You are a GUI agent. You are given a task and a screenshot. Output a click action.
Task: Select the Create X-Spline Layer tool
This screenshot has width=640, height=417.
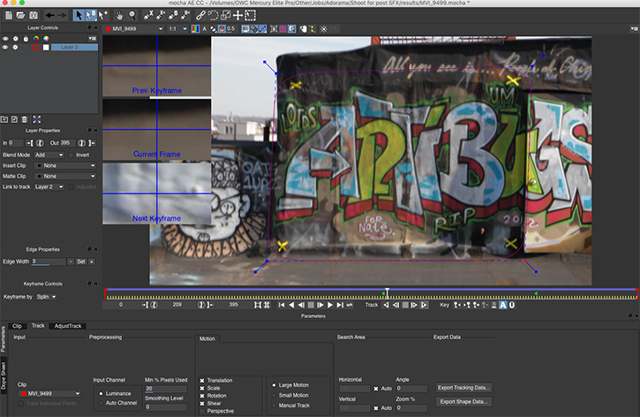[149, 16]
